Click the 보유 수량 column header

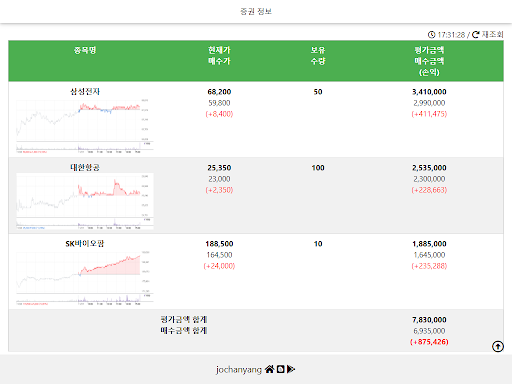(x=318, y=55)
